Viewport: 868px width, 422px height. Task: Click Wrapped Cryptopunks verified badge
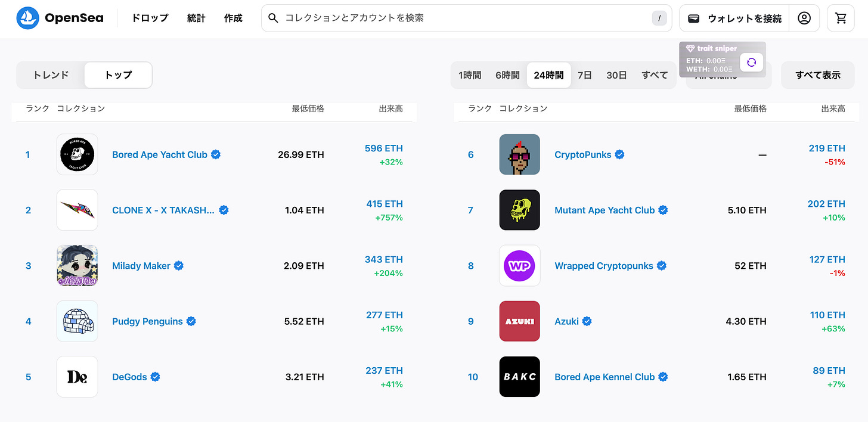tap(662, 266)
